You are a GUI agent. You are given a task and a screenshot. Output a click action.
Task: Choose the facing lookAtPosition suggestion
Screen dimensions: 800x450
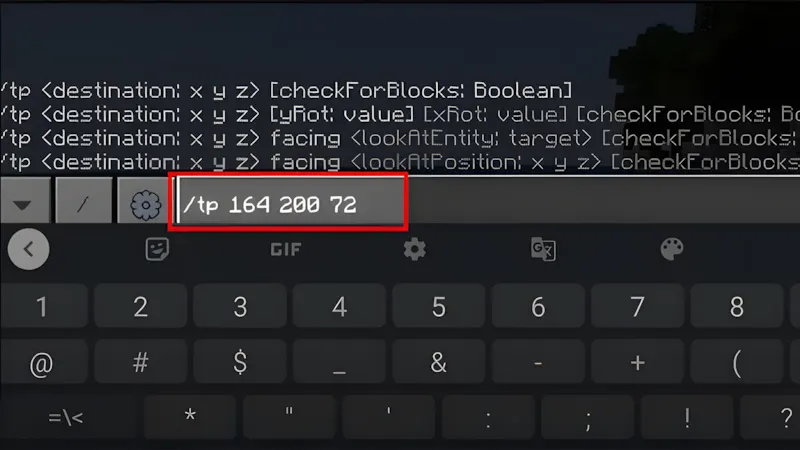[400, 162]
